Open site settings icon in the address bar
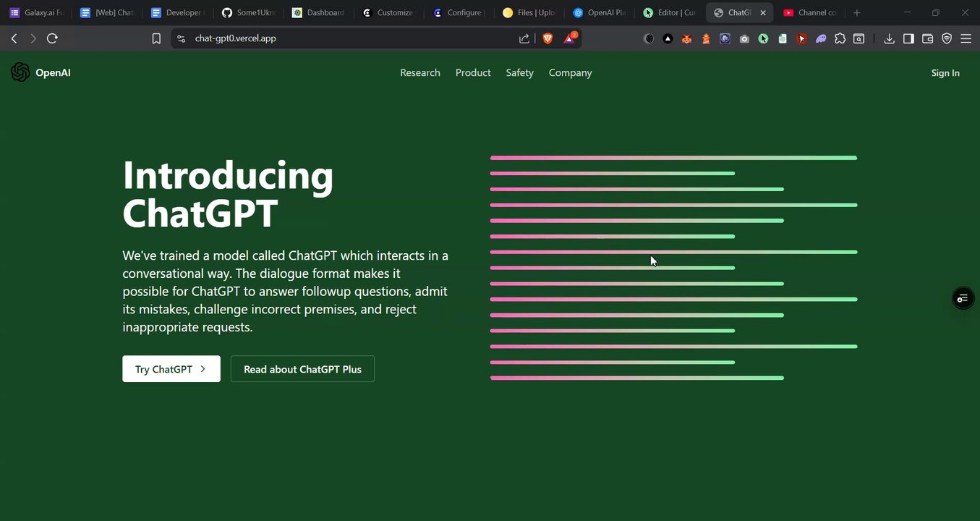The height and width of the screenshot is (521, 980). (182, 38)
